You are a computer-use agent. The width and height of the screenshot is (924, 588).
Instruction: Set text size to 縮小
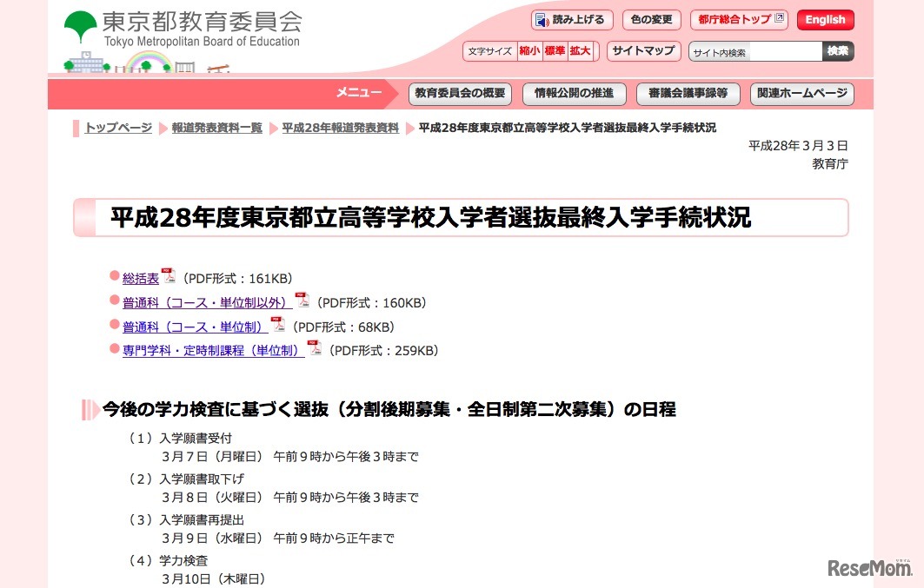529,51
